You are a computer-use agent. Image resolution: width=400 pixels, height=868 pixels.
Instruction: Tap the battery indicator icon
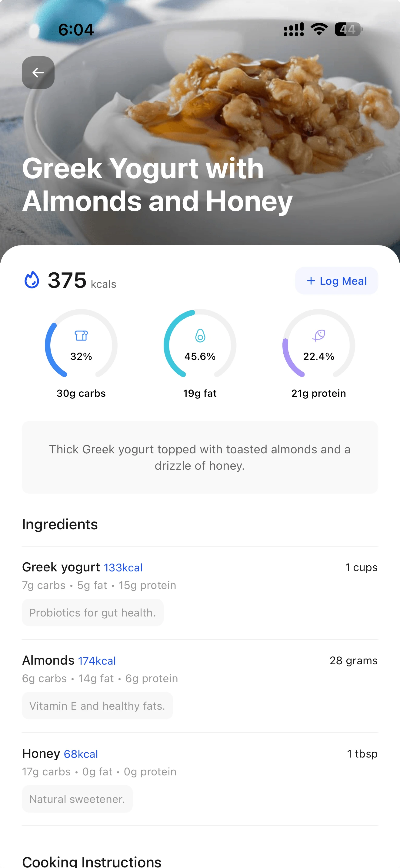(x=348, y=29)
